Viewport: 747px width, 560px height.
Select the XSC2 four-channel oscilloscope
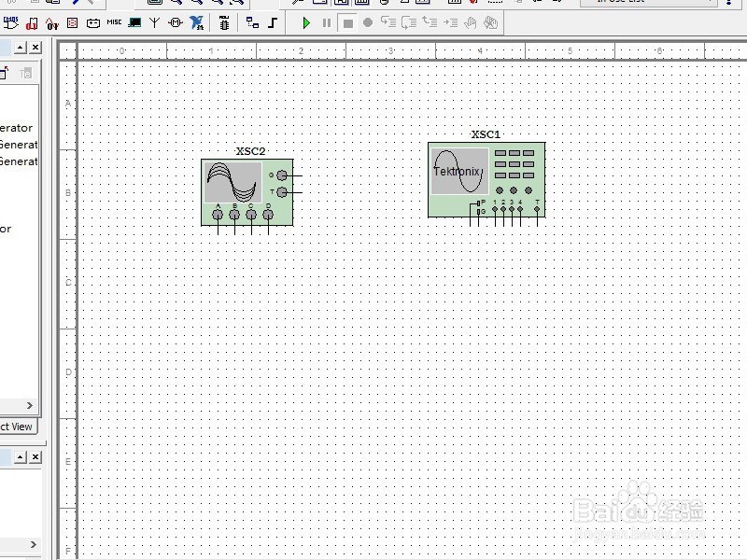(x=247, y=192)
